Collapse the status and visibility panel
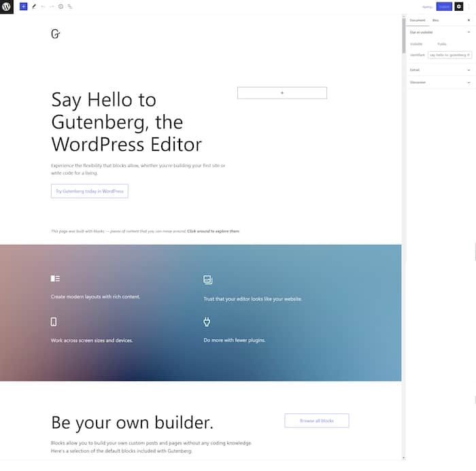This screenshot has height=471, width=476. [x=440, y=32]
